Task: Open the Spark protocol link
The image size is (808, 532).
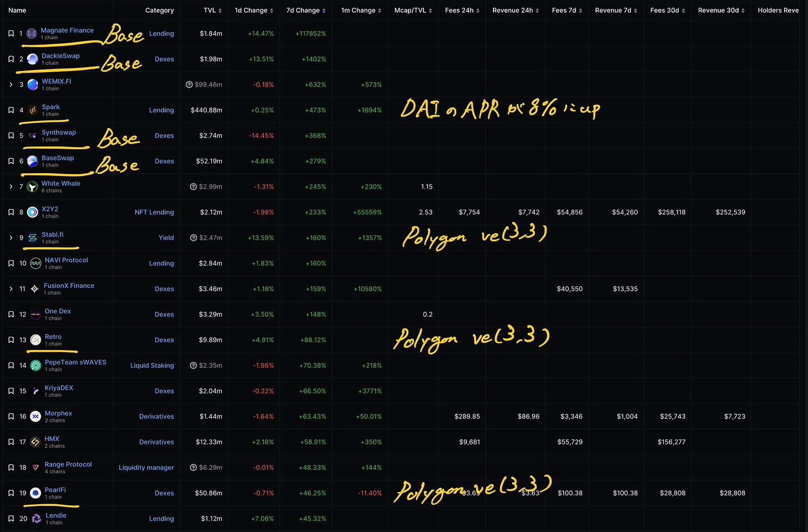Action: [50, 107]
